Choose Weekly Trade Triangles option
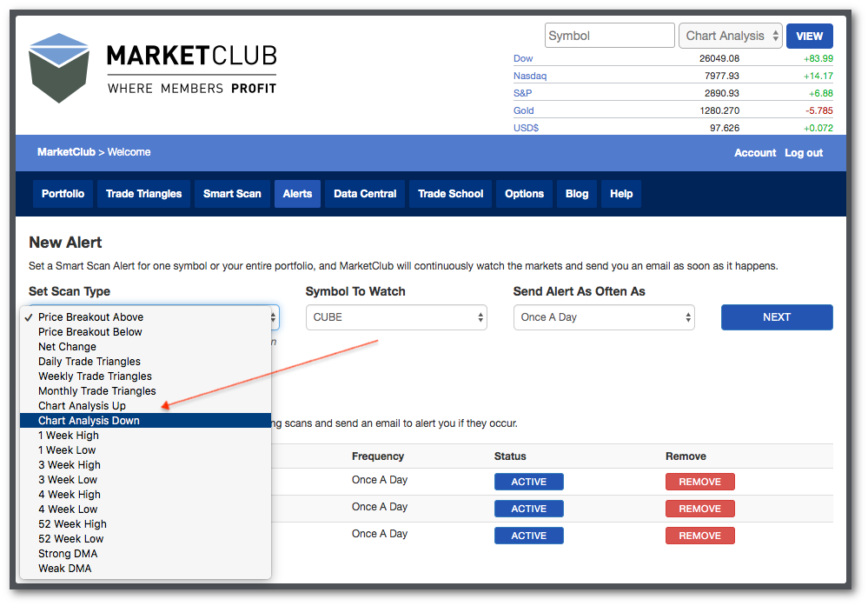The image size is (868, 606). [x=146, y=376]
